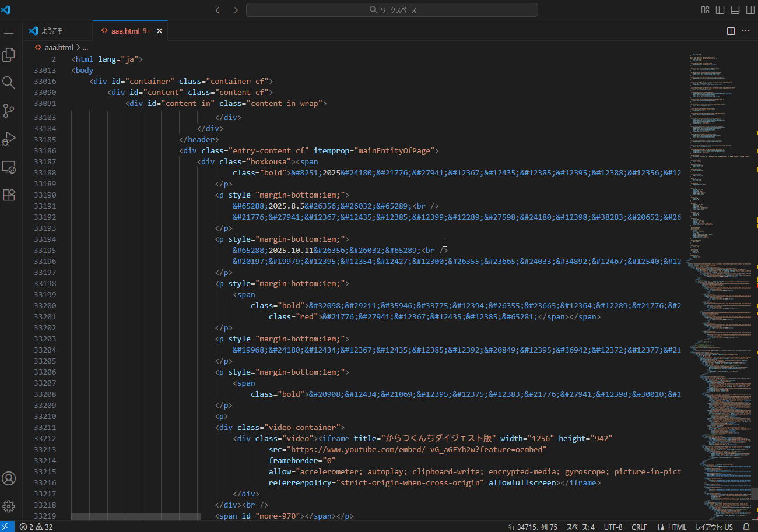Open the Extensions view
This screenshot has width=758, height=532.
coord(9,195)
